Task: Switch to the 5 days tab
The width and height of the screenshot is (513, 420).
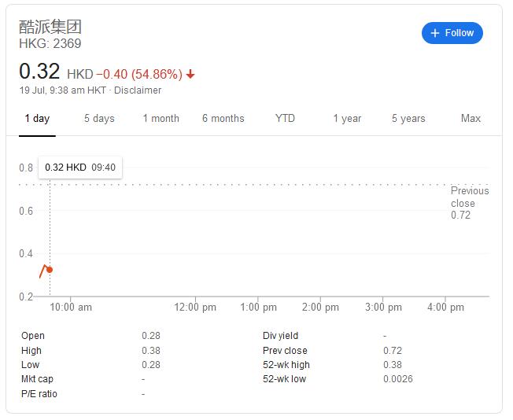Action: (x=99, y=119)
